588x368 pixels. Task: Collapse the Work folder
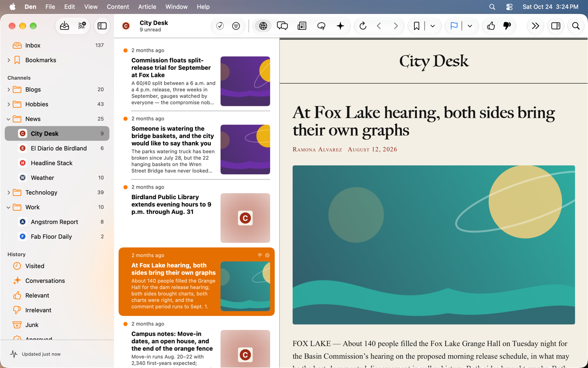coord(9,207)
